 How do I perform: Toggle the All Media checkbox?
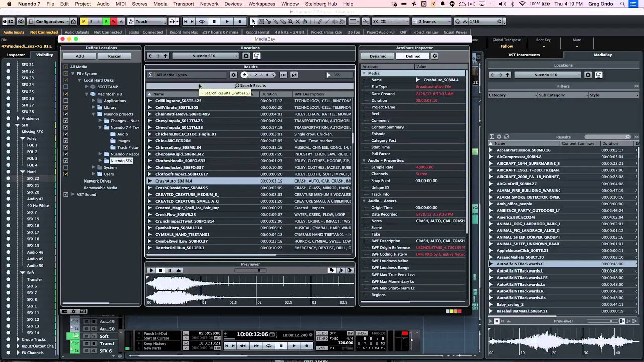pos(66,67)
